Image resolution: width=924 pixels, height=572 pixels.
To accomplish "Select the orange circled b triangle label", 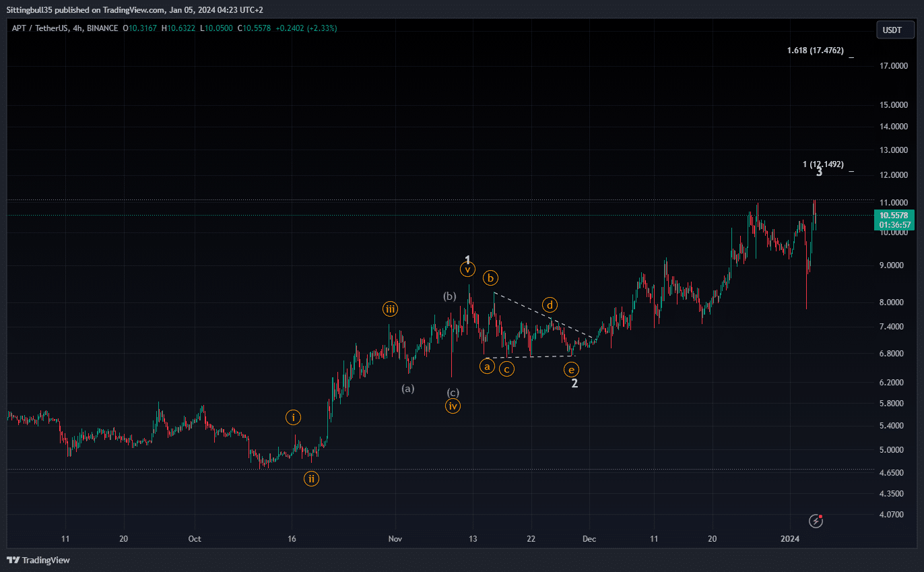I will (491, 278).
